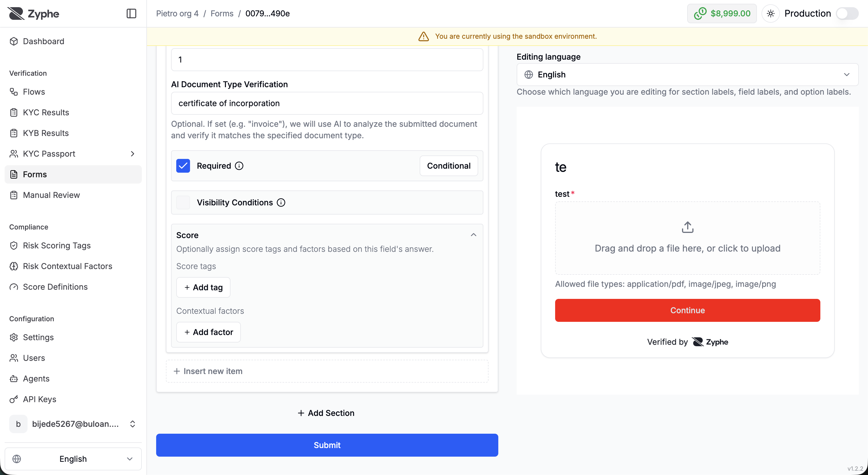Go to Dashboard in the sidebar
The image size is (868, 475).
[73, 41]
